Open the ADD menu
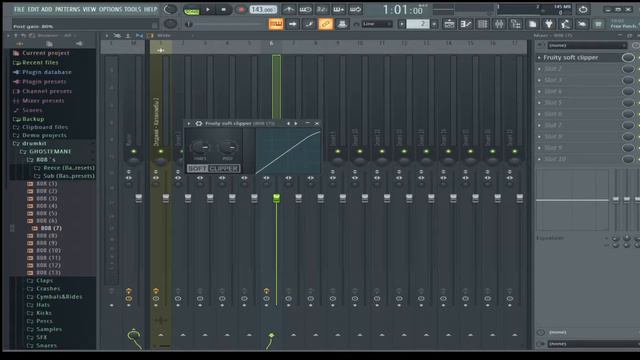The width and height of the screenshot is (640, 360). pyautogui.click(x=47, y=9)
